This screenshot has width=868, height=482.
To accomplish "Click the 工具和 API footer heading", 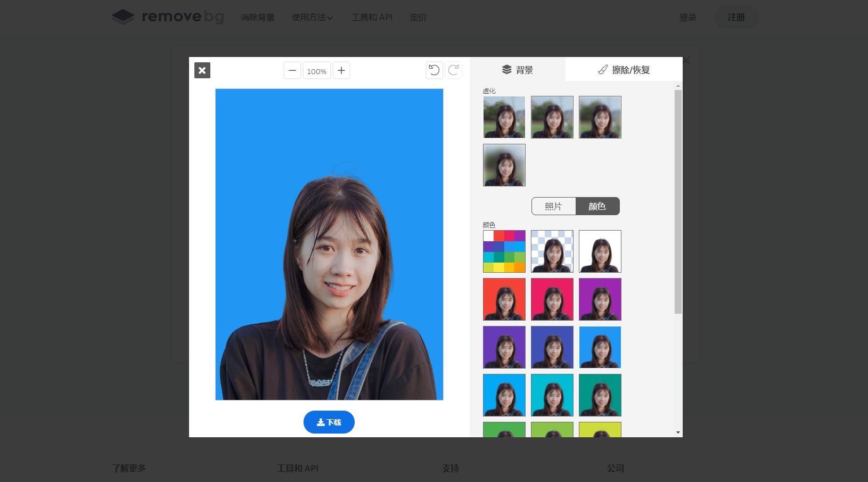I will [x=298, y=468].
